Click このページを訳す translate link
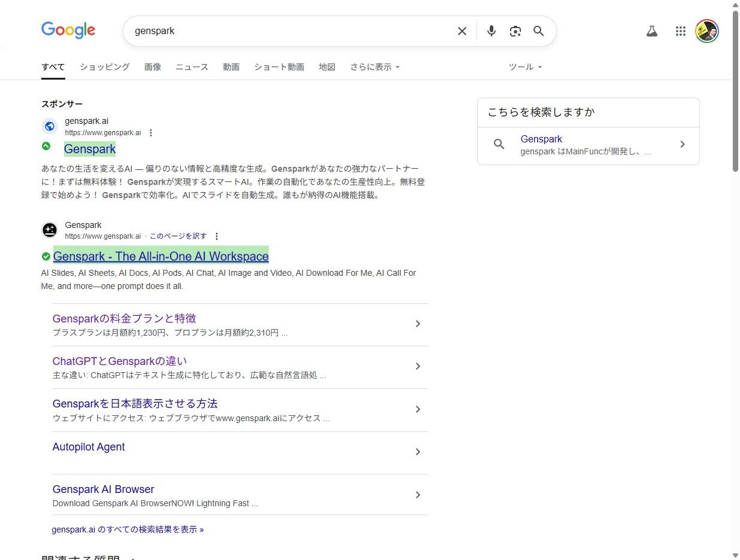This screenshot has width=740, height=560. (178, 236)
